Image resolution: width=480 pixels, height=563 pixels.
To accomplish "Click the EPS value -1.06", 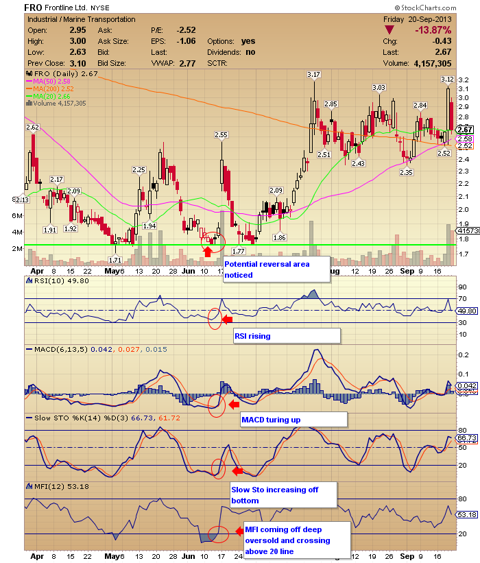I will (186, 41).
